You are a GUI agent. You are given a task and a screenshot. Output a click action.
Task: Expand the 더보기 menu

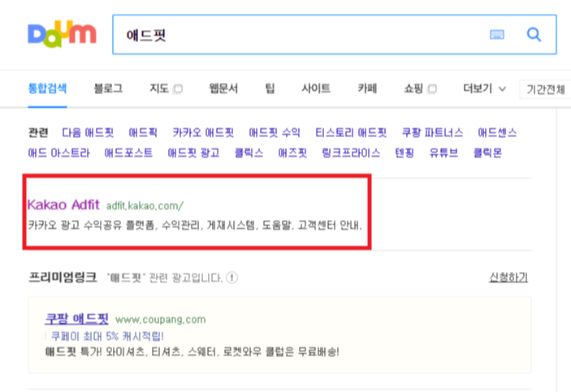click(484, 88)
